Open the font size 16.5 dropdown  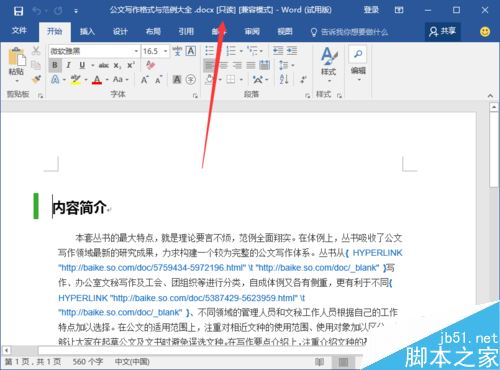(165, 51)
